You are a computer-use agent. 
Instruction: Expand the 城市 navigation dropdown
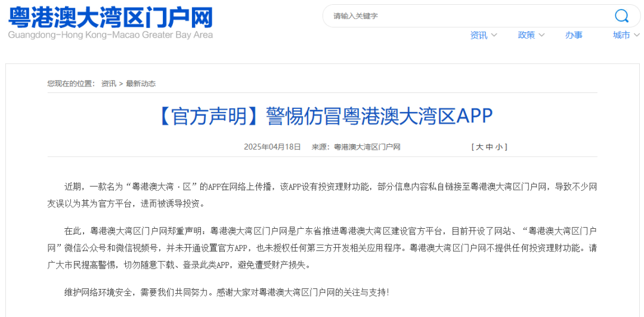[x=621, y=35]
